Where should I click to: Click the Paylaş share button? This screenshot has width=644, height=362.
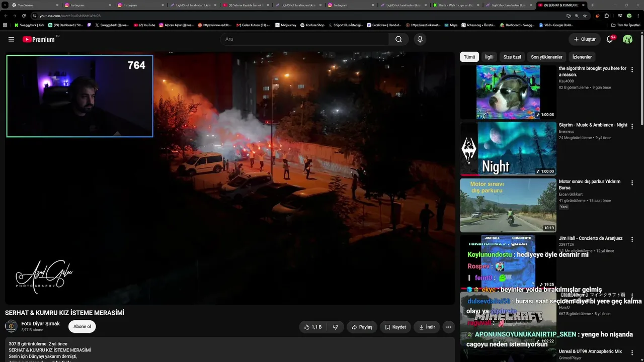pos(362,327)
